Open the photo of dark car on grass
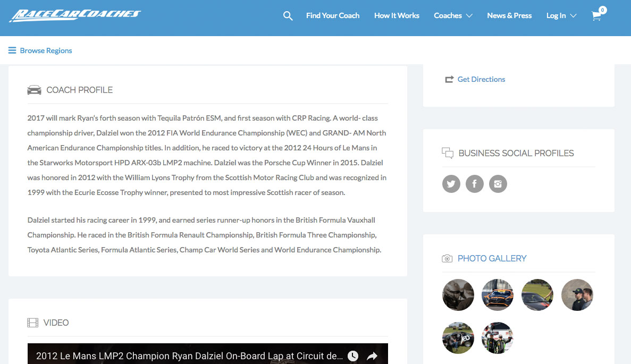Screen dimensions: 631x364 pos(537,295)
